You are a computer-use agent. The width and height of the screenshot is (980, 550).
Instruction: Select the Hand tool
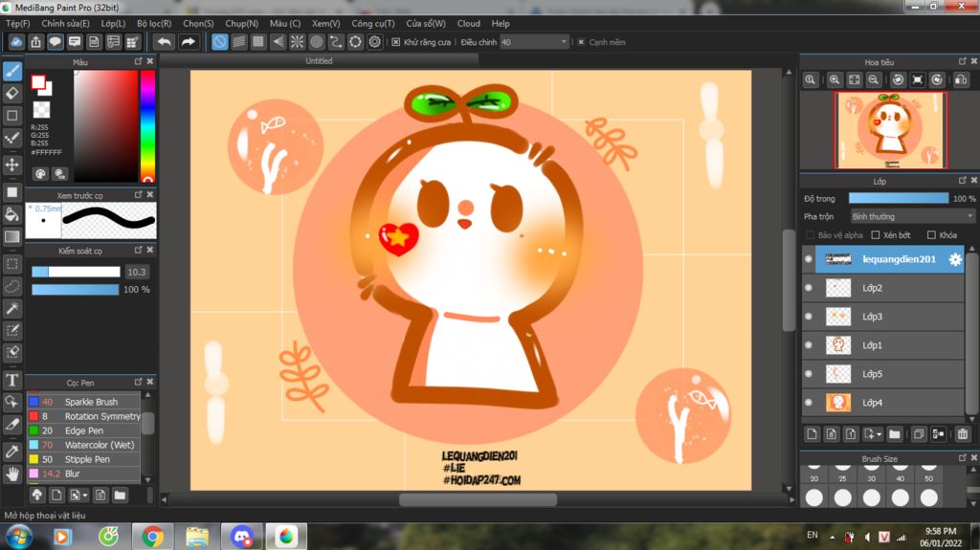pos(11,473)
